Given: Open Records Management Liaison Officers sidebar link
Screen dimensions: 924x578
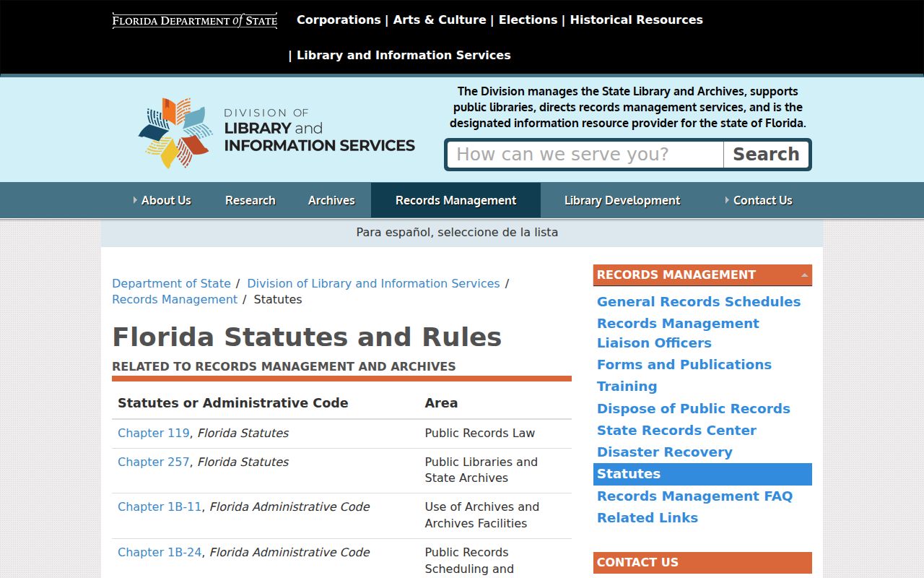Looking at the screenshot, I should [x=678, y=333].
